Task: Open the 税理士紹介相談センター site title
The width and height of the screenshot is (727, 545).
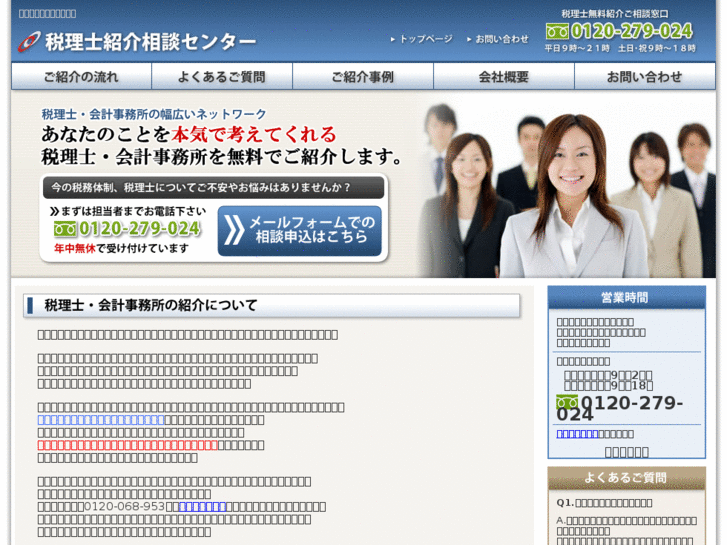Action: [150, 42]
